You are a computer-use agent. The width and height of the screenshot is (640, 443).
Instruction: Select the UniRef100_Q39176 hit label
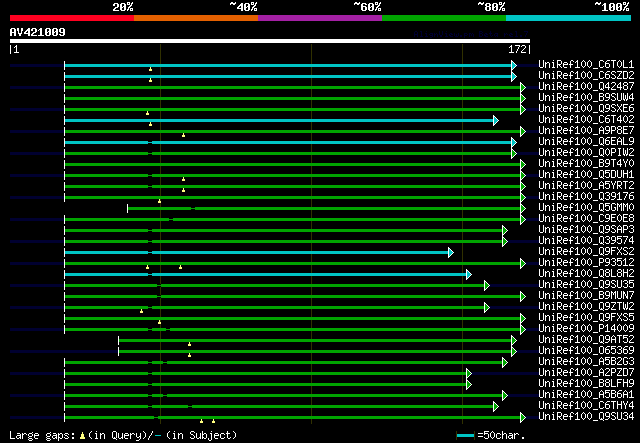click(572, 197)
